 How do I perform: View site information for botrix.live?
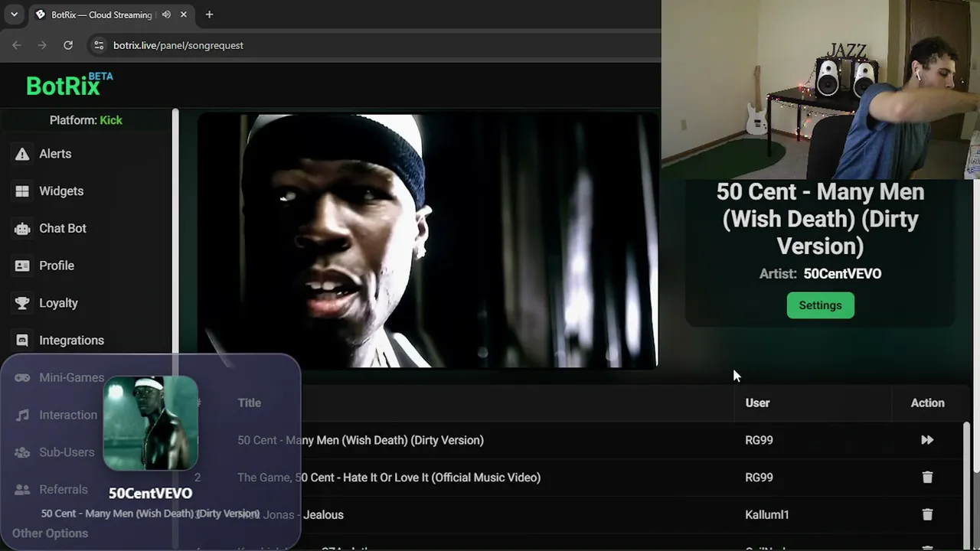[98, 45]
